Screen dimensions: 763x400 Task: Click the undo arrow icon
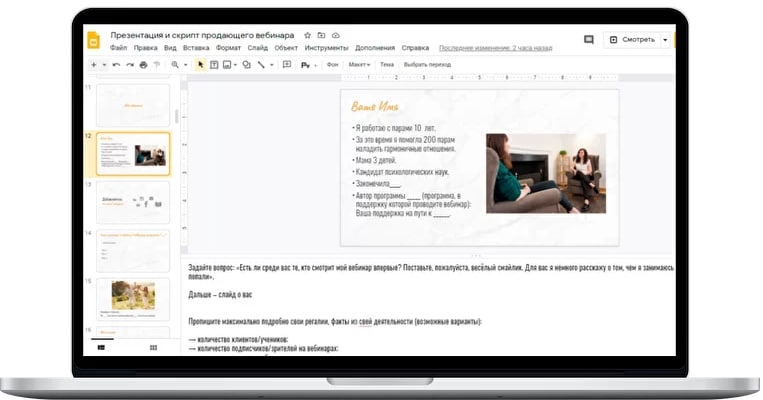(116, 65)
